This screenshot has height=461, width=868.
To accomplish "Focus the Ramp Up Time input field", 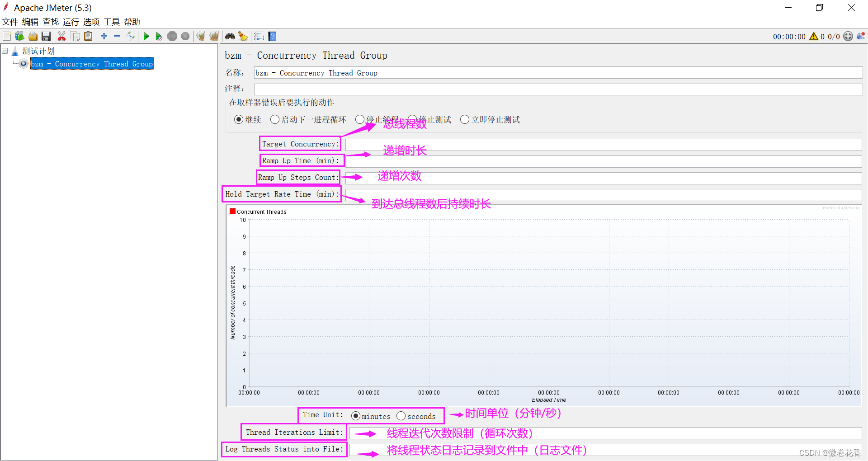I will point(604,161).
